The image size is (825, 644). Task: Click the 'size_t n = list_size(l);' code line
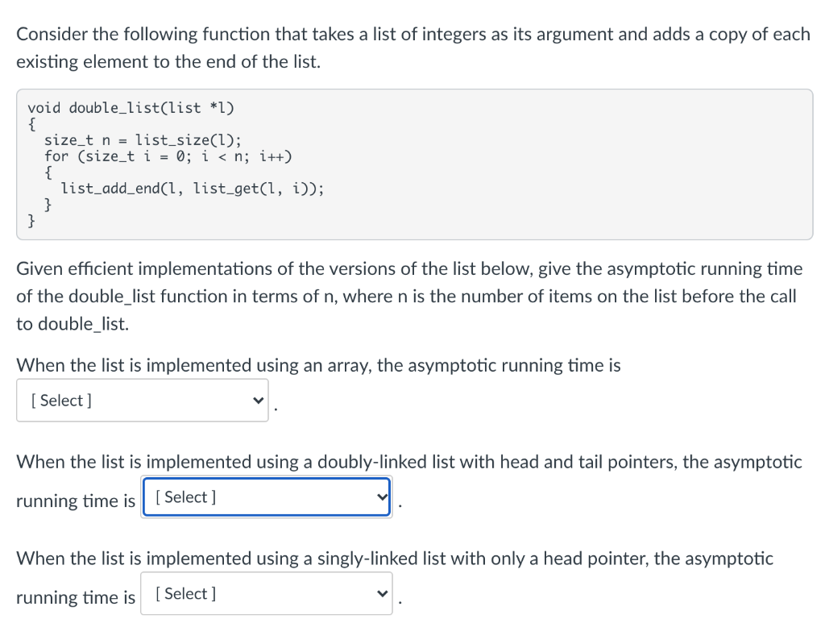point(143,140)
